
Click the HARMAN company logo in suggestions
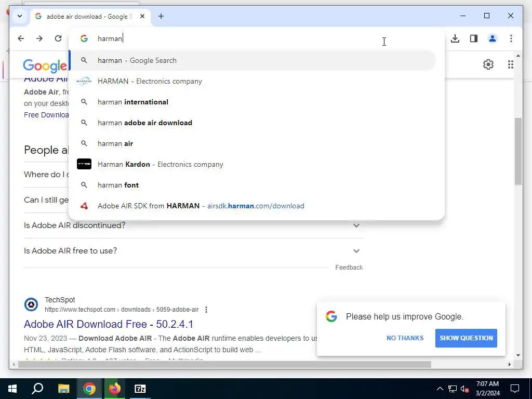[x=84, y=81]
